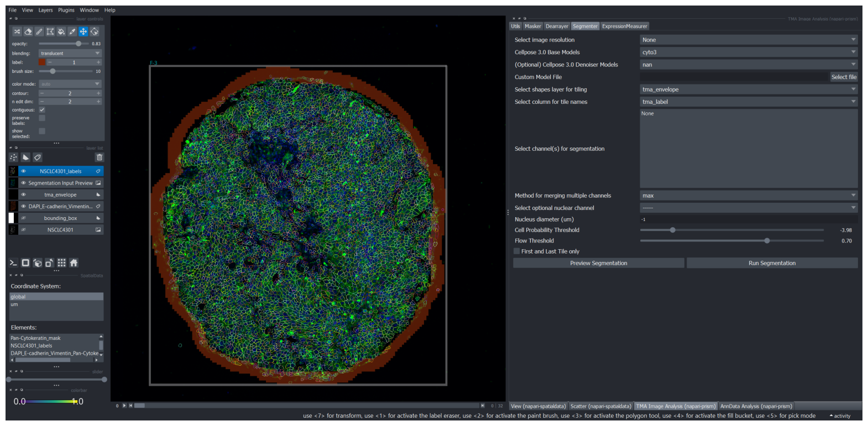The width and height of the screenshot is (868, 426).
Task: Hide the tma_envelope layer
Action: (x=23, y=194)
